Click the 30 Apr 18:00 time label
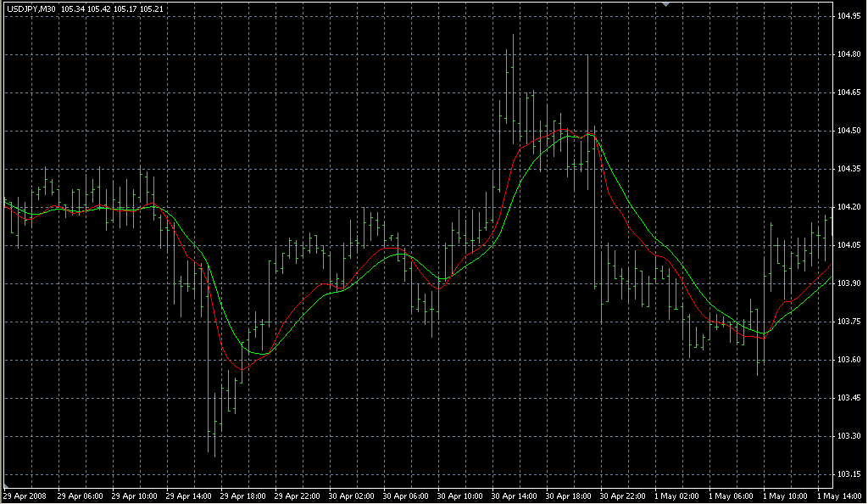The width and height of the screenshot is (868, 504). 568,496
